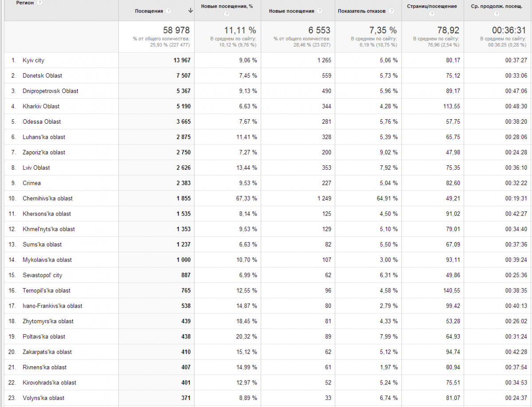Open Sevastopol' city region link
The height and width of the screenshot is (407, 532).
(43, 275)
